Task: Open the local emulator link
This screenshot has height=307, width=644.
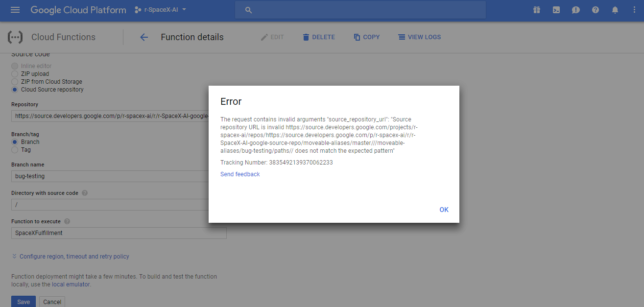Action: click(x=71, y=284)
